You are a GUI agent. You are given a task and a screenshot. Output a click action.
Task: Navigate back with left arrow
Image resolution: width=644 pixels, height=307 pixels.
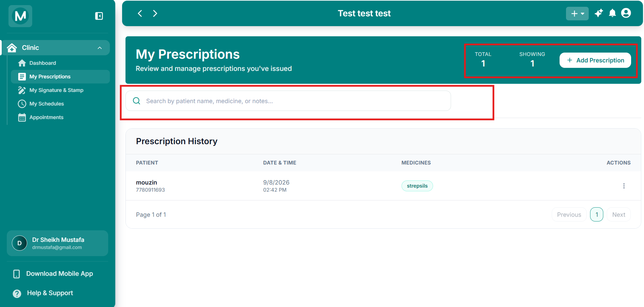pos(140,13)
